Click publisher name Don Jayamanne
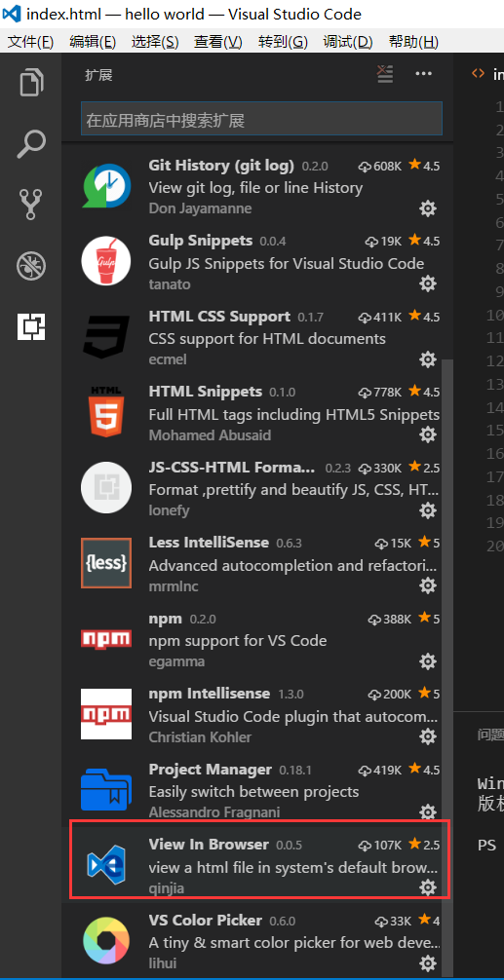The image size is (504, 980). coord(200,208)
